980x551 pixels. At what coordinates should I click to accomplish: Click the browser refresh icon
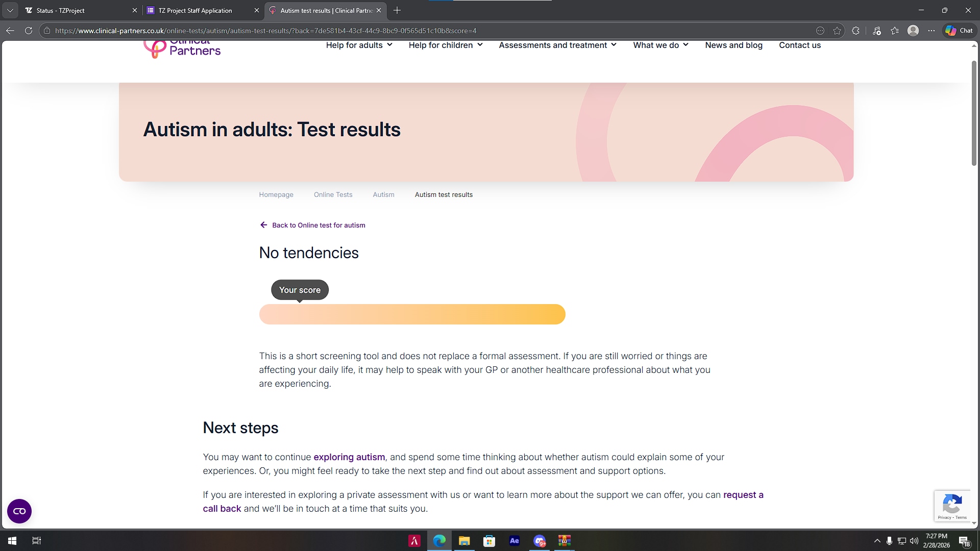pos(29,31)
